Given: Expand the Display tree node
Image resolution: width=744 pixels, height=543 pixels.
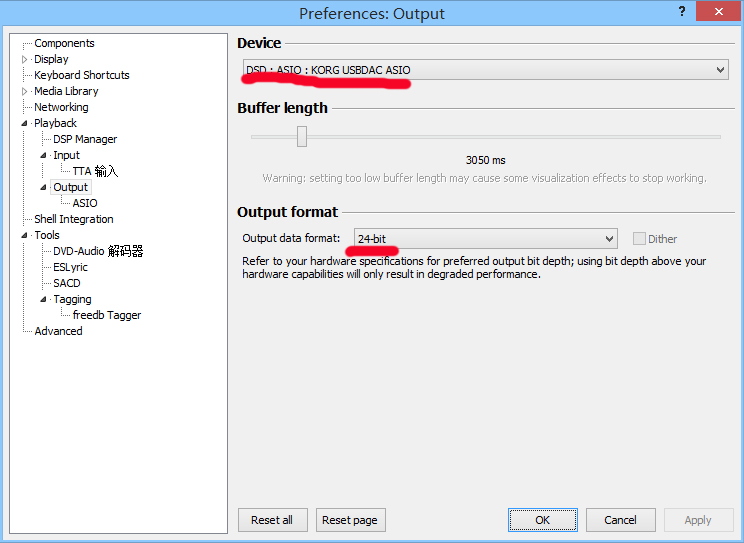Looking at the screenshot, I should (x=26, y=59).
